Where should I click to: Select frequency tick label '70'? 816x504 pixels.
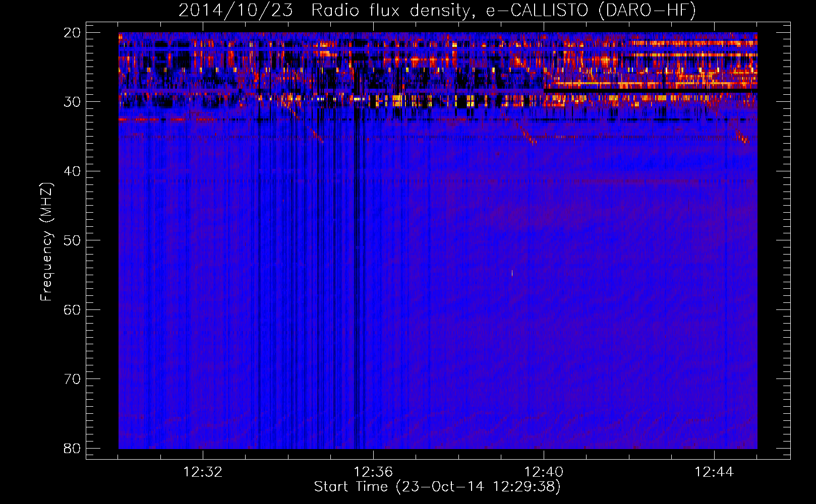click(73, 379)
